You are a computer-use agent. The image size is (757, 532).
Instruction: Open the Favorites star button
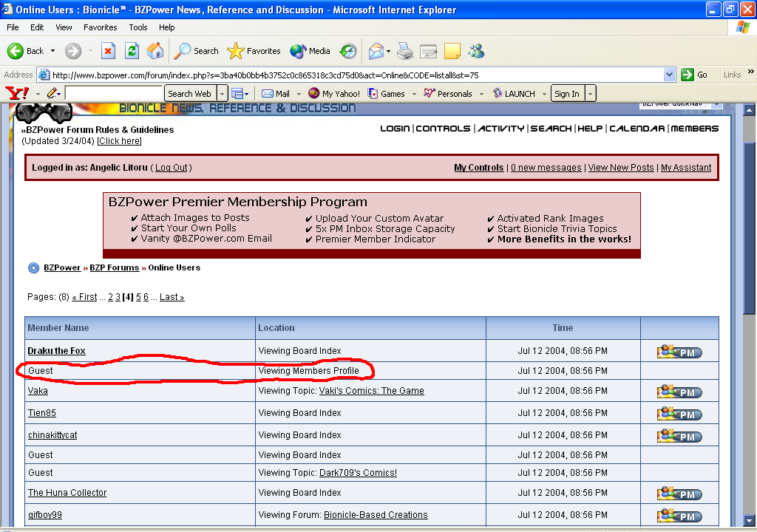pyautogui.click(x=254, y=51)
